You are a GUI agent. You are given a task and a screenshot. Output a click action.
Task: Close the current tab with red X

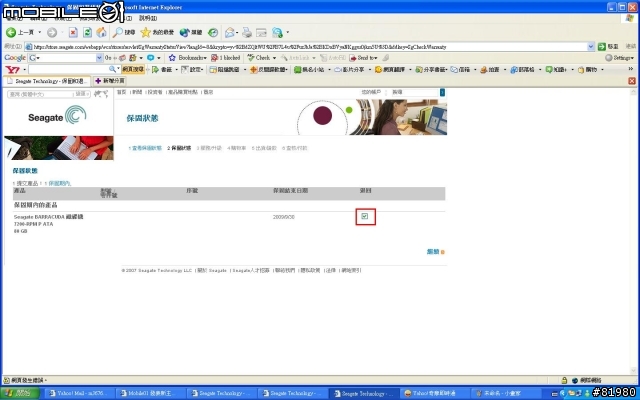[x=632, y=81]
